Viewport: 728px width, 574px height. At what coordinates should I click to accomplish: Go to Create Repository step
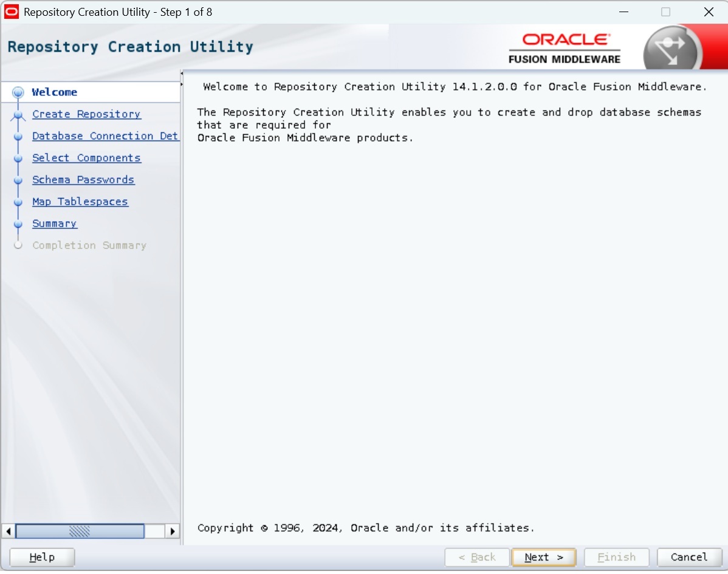[86, 114]
